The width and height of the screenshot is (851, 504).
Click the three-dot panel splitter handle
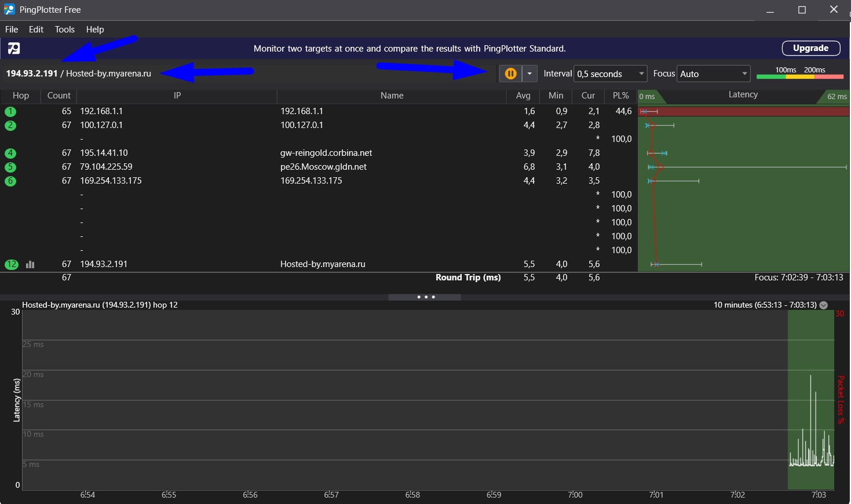(425, 297)
